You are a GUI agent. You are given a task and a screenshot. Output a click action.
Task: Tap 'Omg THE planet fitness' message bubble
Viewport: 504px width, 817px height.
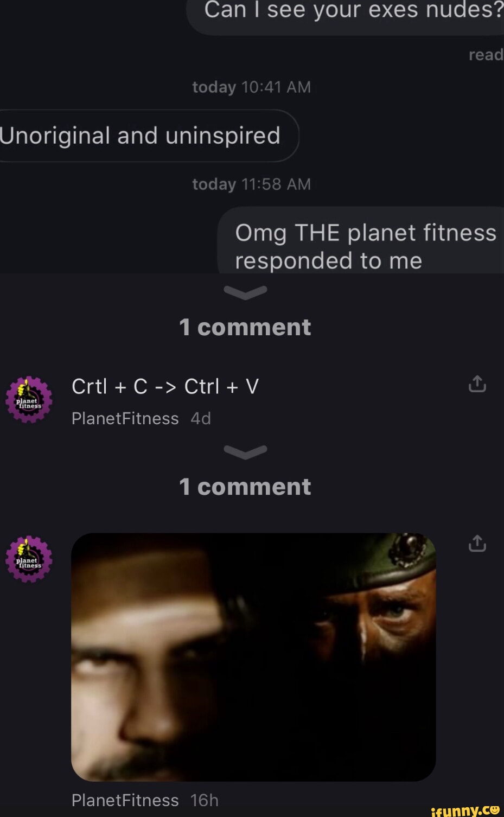tap(361, 240)
